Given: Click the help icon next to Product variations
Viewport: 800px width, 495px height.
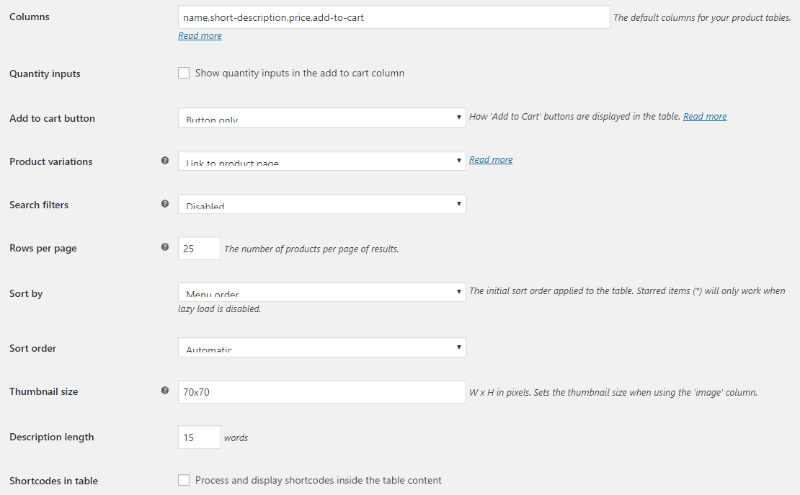Looking at the screenshot, I should (165, 160).
